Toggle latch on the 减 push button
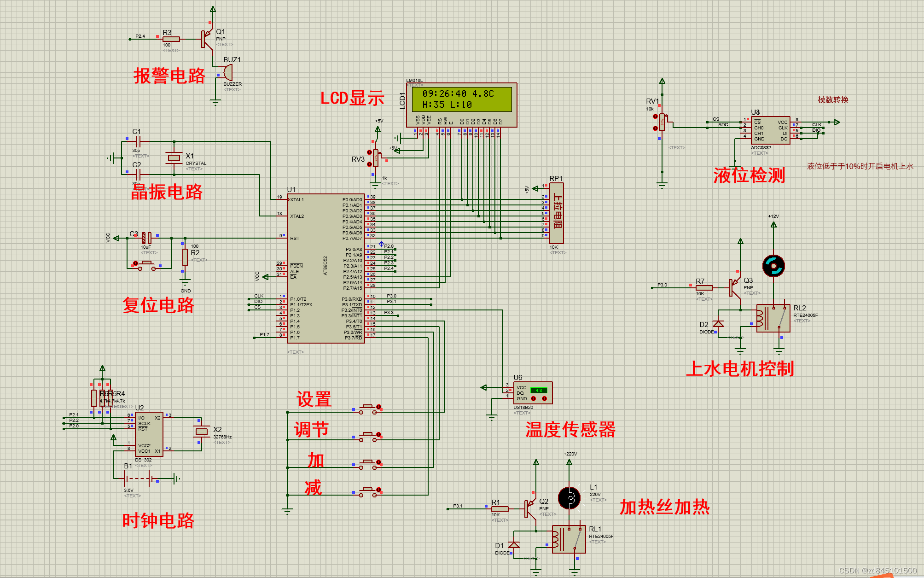924x578 pixels. click(x=378, y=490)
